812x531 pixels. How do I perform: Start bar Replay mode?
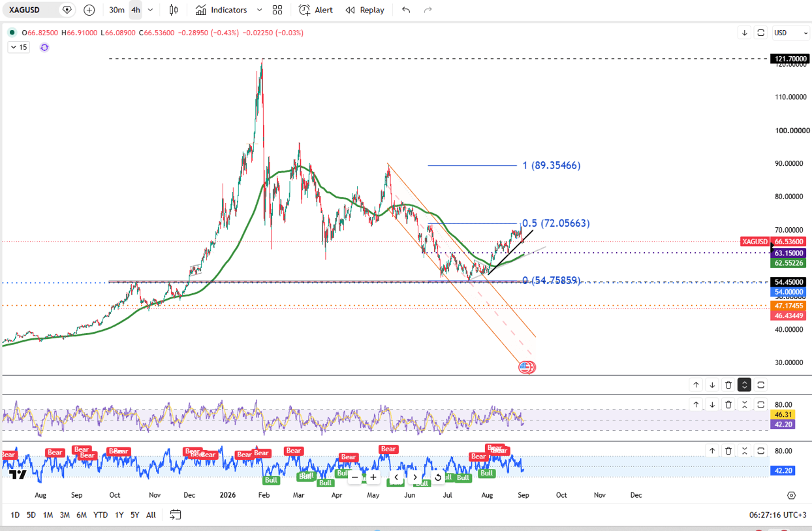point(365,10)
